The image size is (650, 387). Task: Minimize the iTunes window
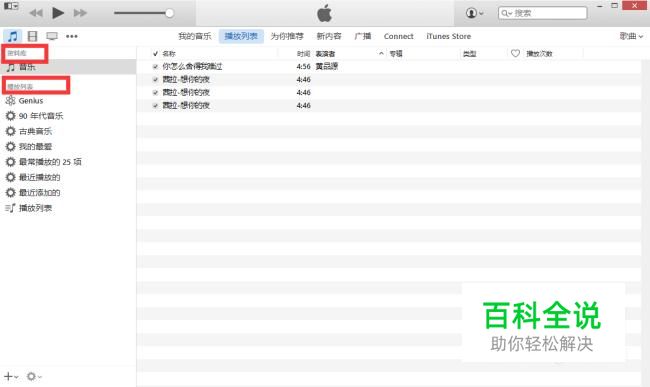(600, 6)
